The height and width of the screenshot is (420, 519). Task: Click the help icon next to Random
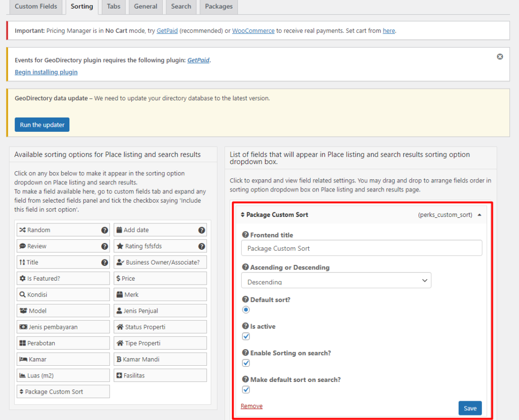pos(104,230)
